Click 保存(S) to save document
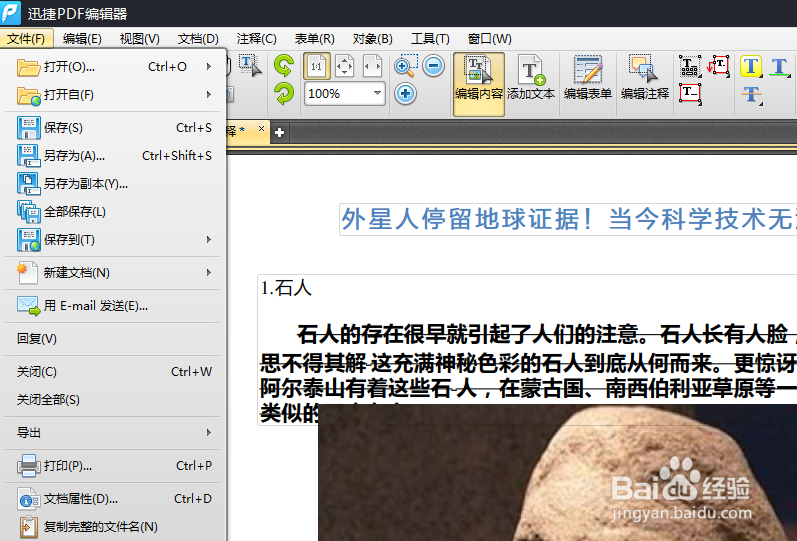Viewport: 797px width, 541px height. coord(113,128)
